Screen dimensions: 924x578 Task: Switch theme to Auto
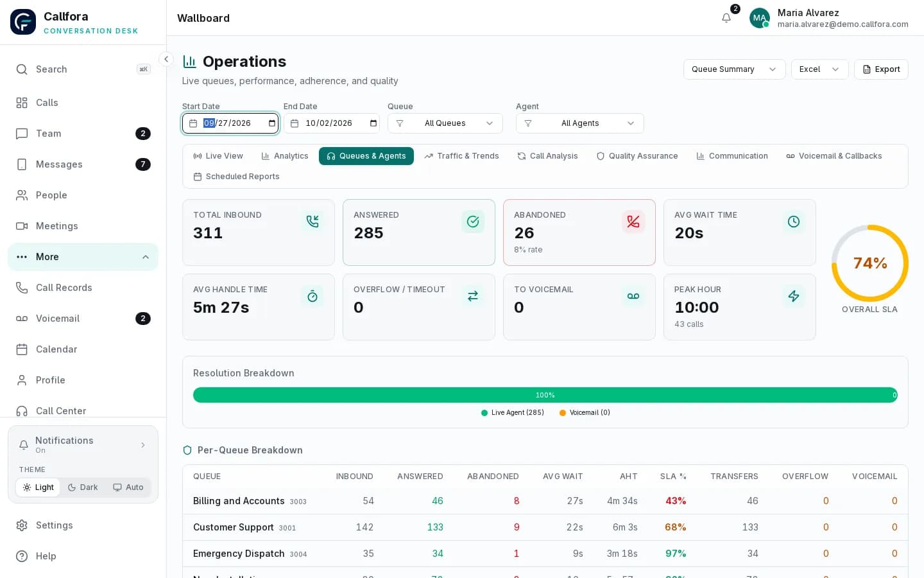128,487
